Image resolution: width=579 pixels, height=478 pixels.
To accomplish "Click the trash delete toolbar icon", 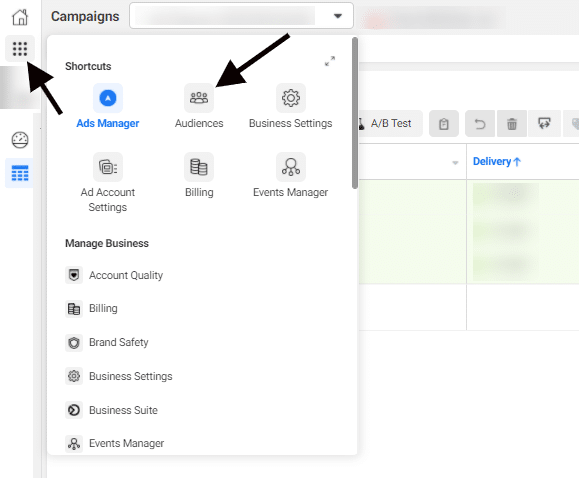I will pyautogui.click(x=512, y=123).
